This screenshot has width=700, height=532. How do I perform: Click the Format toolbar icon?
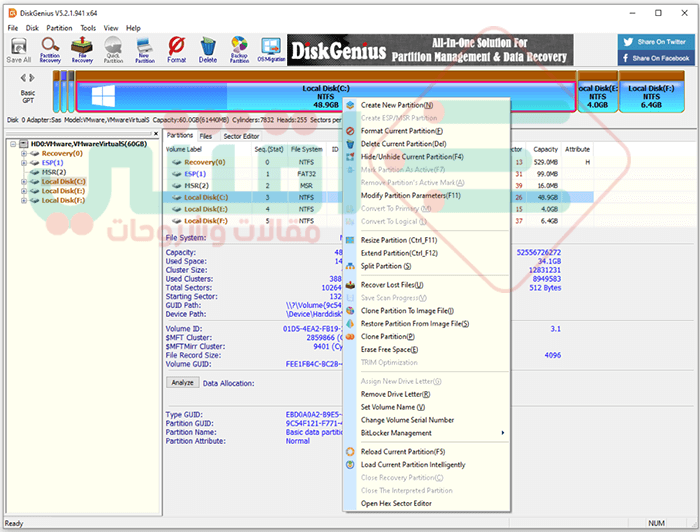176,50
